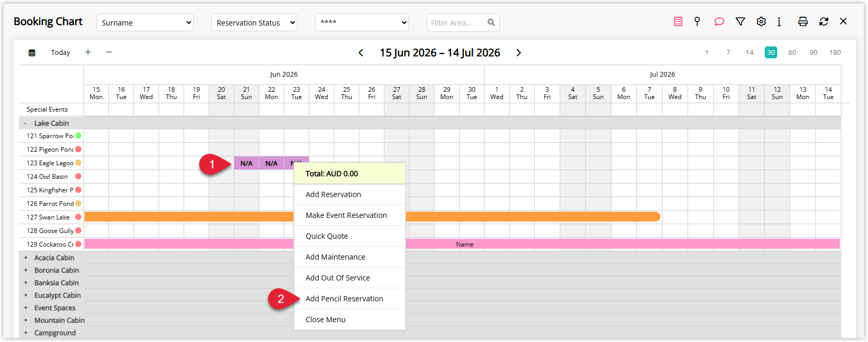Switch to 60 day view

792,52
